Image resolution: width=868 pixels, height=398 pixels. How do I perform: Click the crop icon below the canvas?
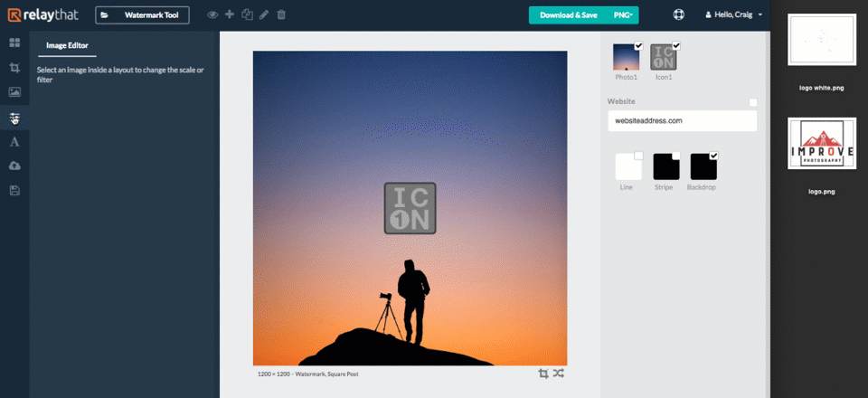click(x=543, y=374)
